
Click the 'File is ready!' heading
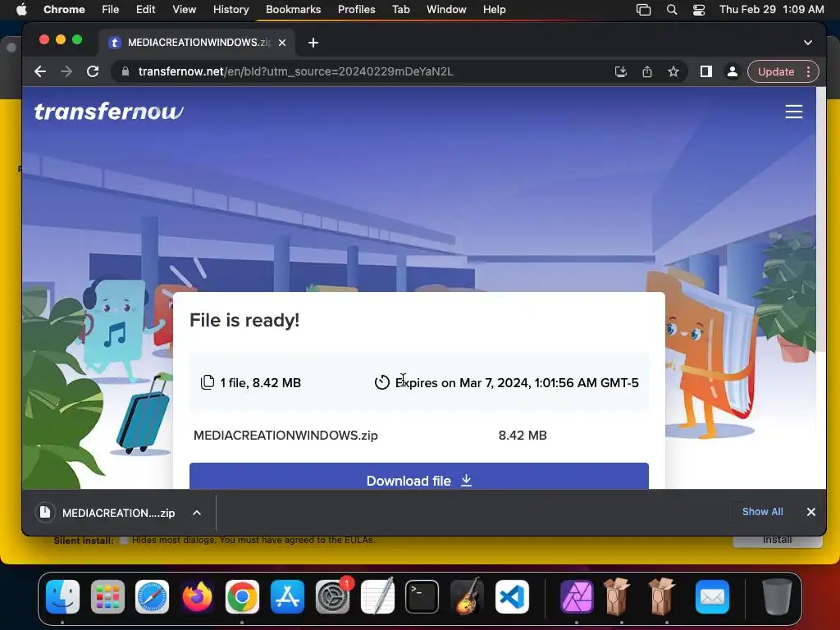pyautogui.click(x=244, y=321)
